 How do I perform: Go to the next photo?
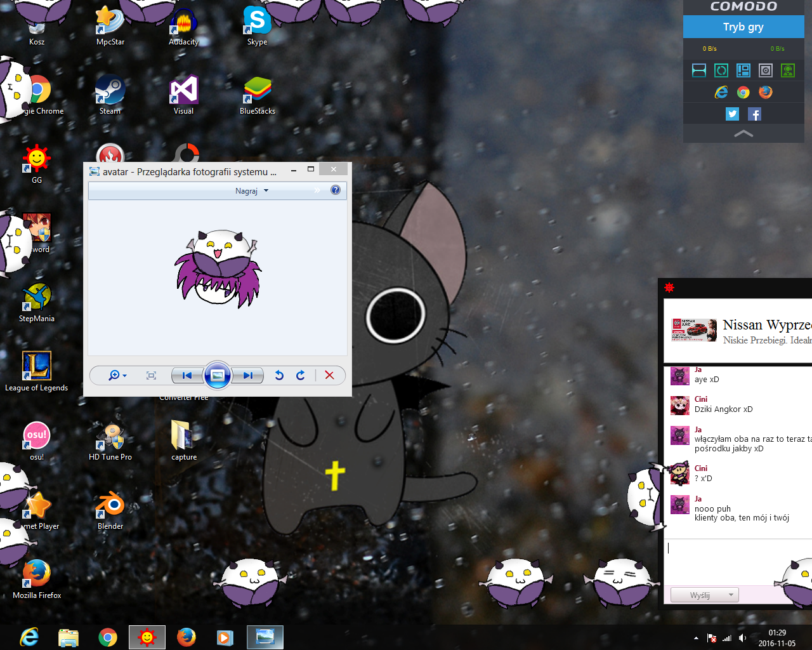247,375
